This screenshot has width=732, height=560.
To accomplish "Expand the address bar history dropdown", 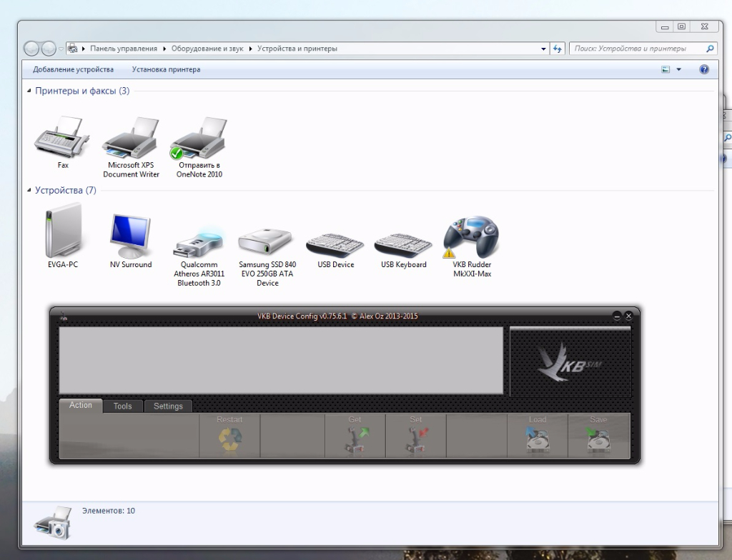I will pos(544,49).
